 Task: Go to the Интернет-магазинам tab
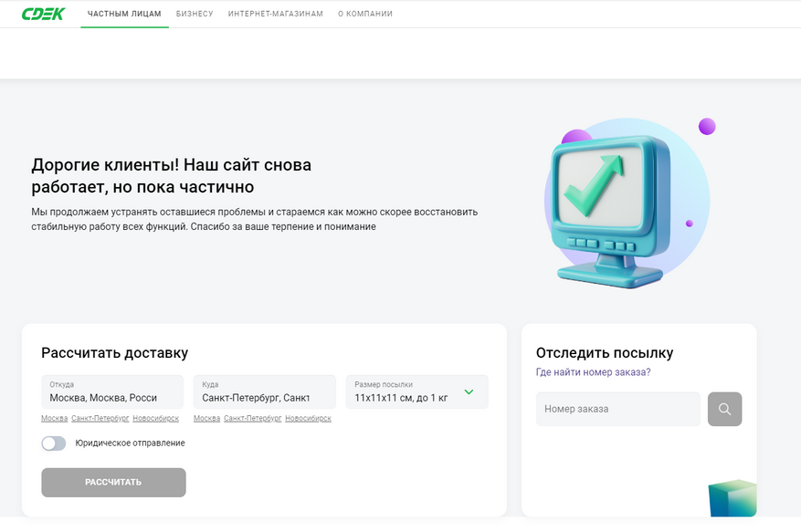pyautogui.click(x=276, y=15)
